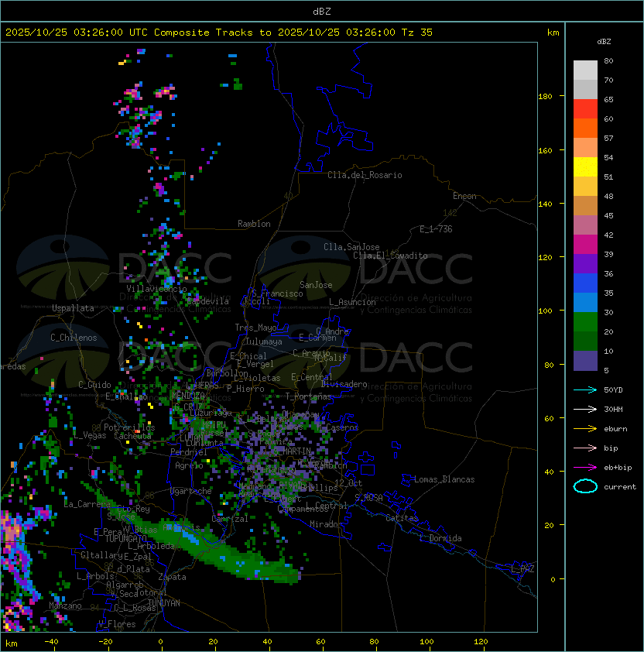The height and width of the screenshot is (652, 644).
Task: Select the red 60-65 dBZ color swatch
Action: click(x=585, y=109)
